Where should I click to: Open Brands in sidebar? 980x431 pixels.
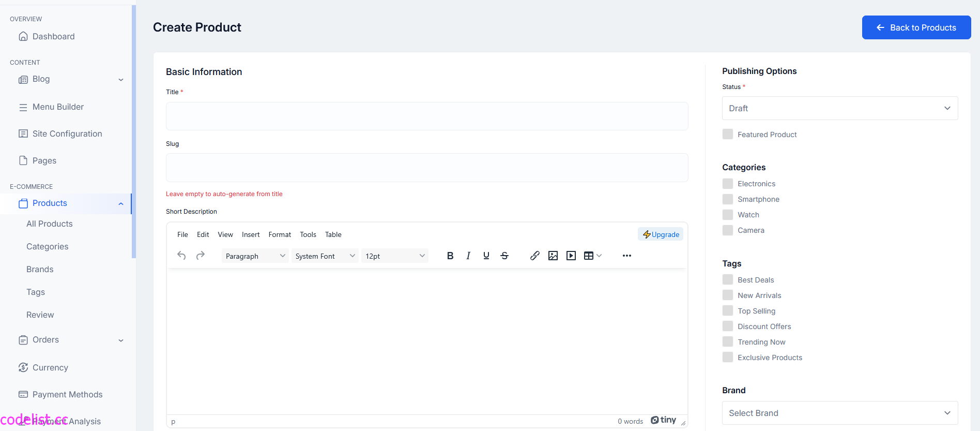tap(40, 269)
